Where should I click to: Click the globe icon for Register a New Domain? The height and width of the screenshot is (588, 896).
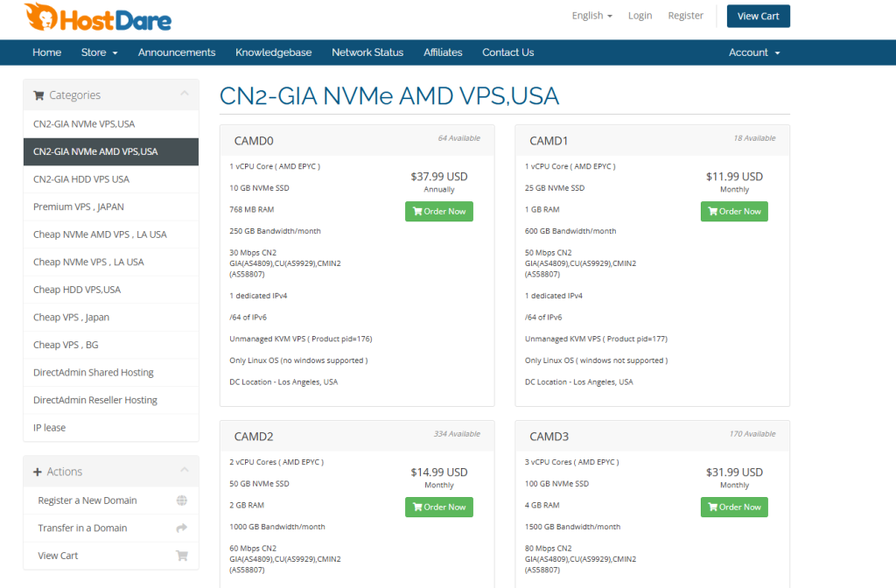click(x=182, y=500)
